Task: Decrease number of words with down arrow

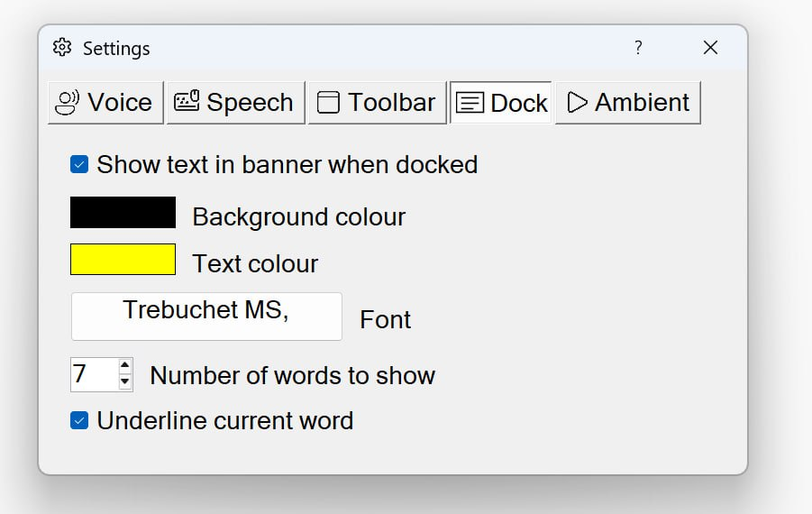Action: [x=124, y=381]
